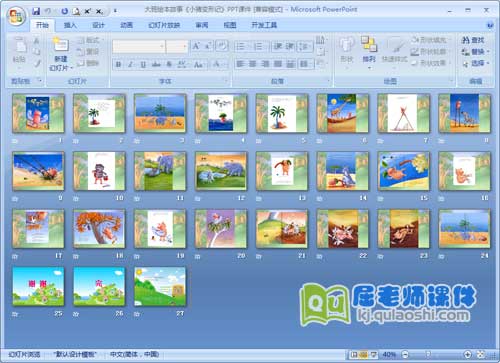Screen dimensions: 500x363
Task: Open the 幻灯片放映 (Slide Show) ribbon tab
Action: [164, 25]
